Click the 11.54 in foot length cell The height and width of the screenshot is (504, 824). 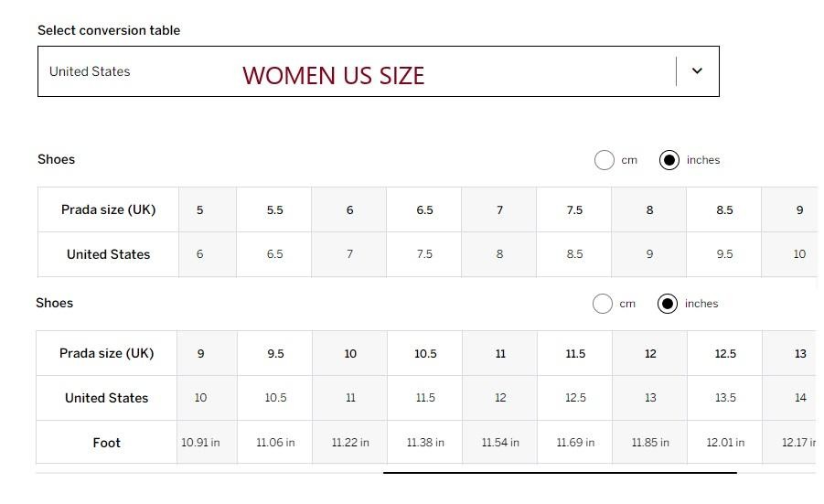[500, 443]
